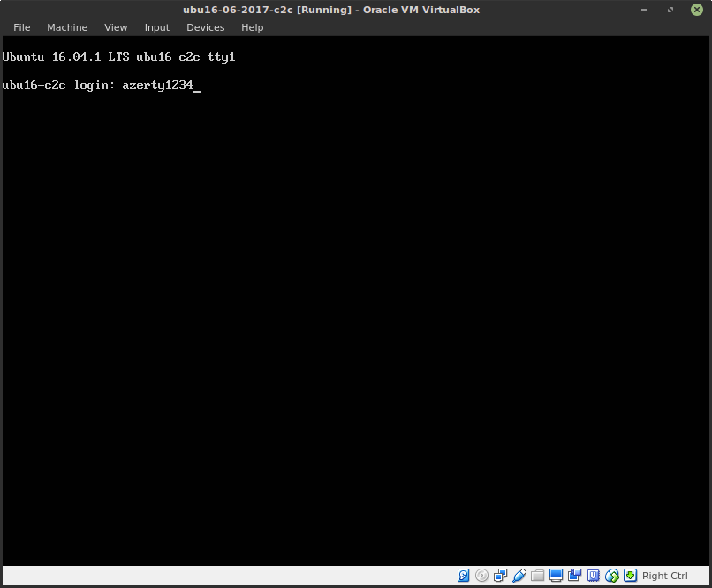The width and height of the screenshot is (712, 588).
Task: Click the hard disk activity indicator icon
Action: click(464, 576)
